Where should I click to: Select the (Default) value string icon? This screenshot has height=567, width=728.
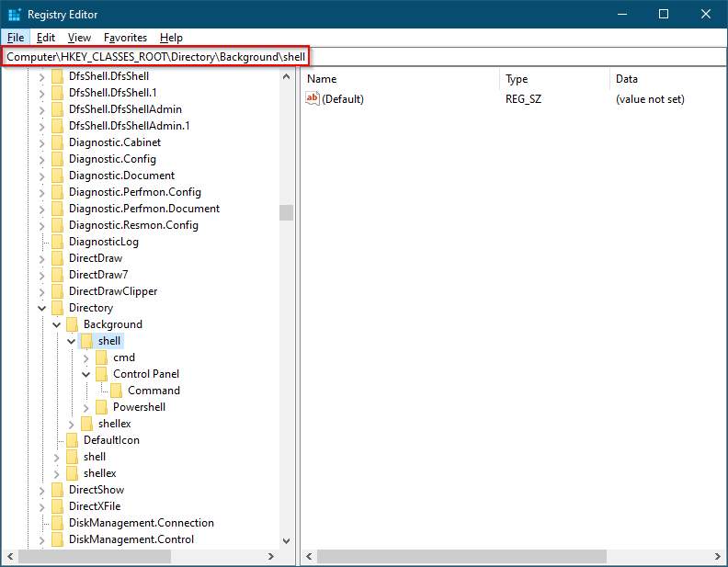[x=312, y=98]
